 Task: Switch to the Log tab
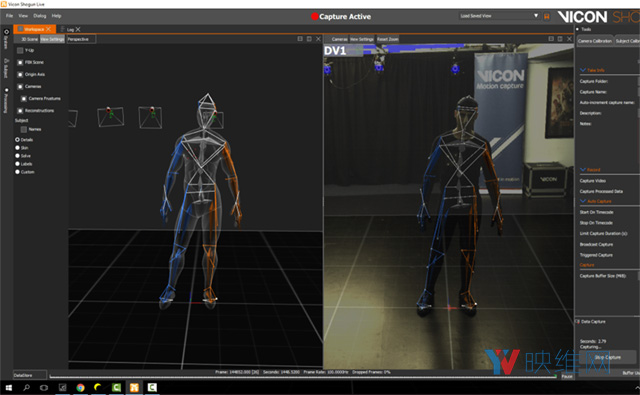click(x=70, y=29)
